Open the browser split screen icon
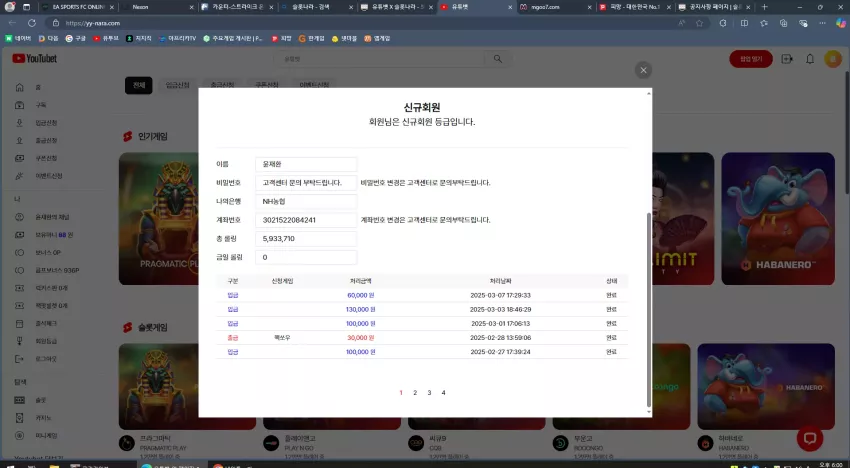Viewport: 850px width, 468px height. pyautogui.click(x=744, y=23)
